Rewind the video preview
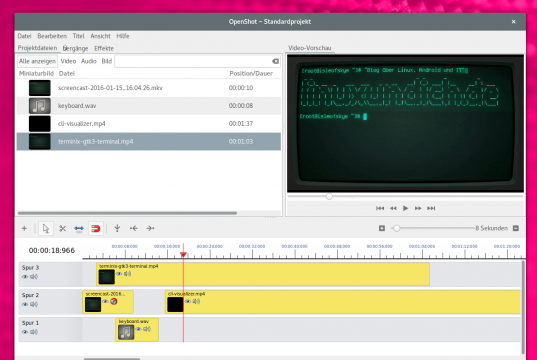The height and width of the screenshot is (360, 537). (x=393, y=208)
